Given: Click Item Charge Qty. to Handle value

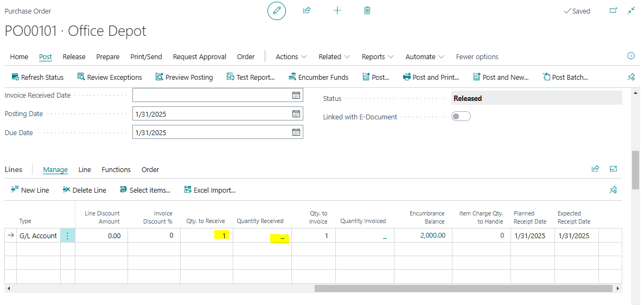Looking at the screenshot, I should click(501, 236).
